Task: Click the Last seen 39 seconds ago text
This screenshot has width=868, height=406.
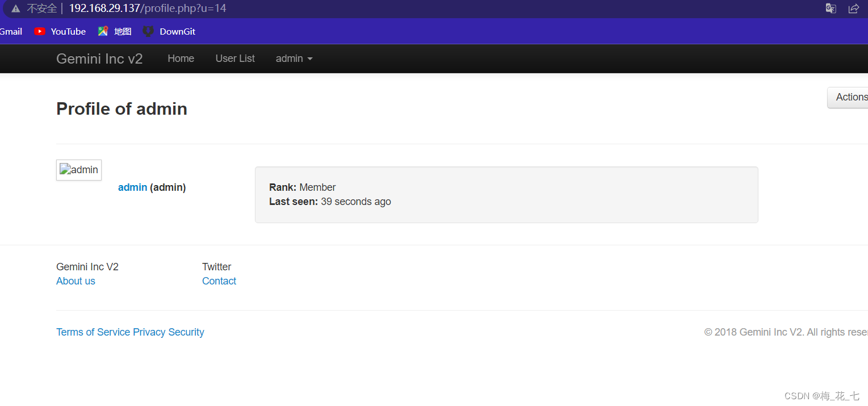Action: coord(330,202)
